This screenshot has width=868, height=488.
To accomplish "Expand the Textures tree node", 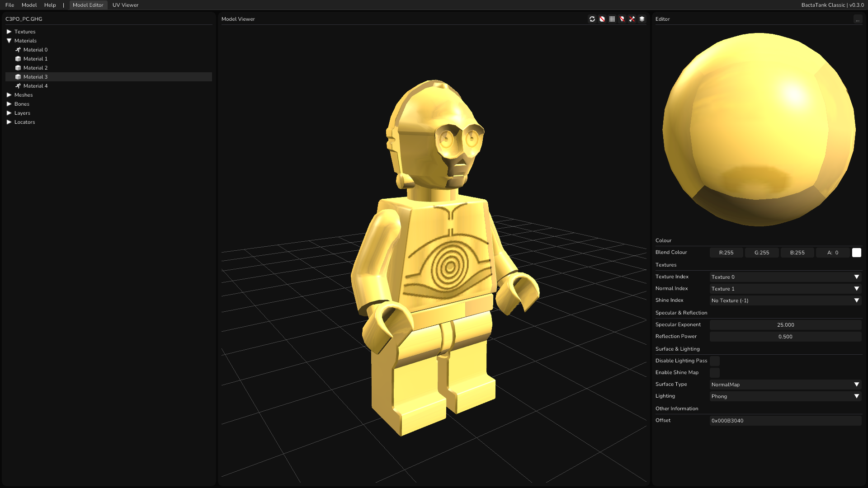I will [x=9, y=32].
